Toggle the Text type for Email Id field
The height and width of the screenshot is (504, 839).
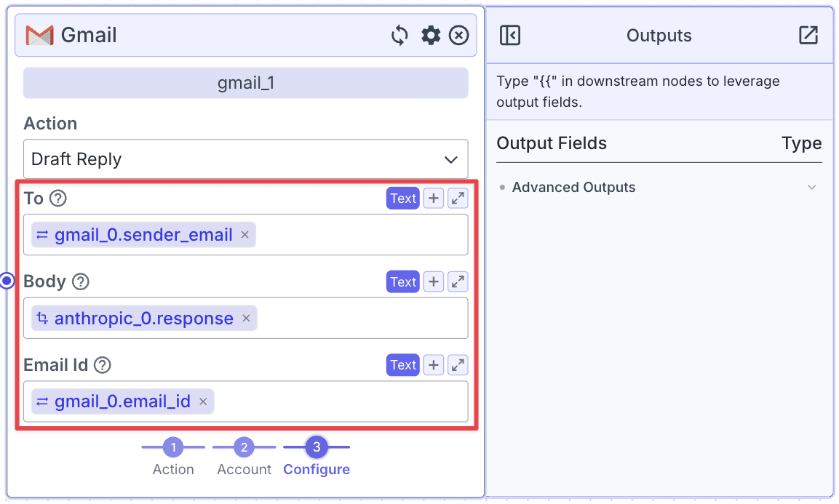click(403, 365)
